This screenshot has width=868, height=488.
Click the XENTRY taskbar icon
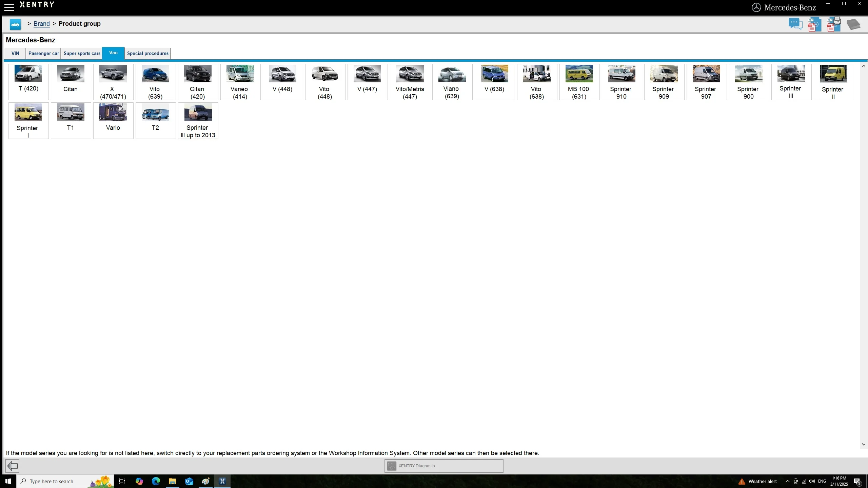click(222, 481)
